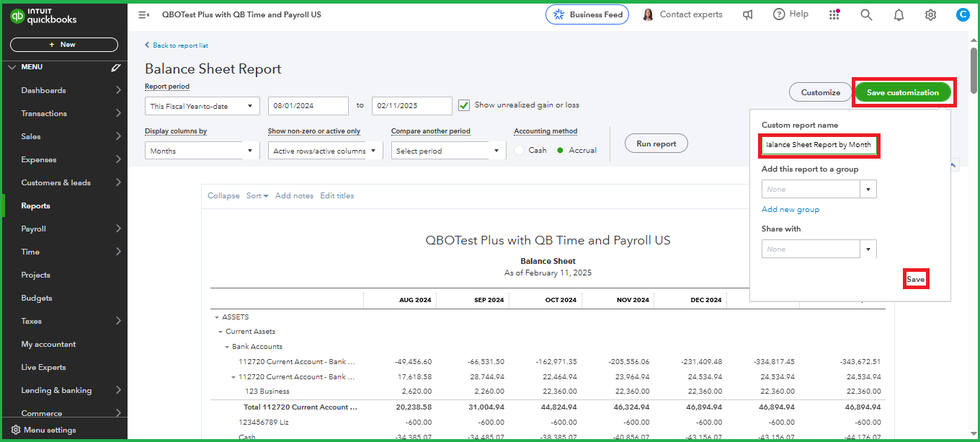Select Cash accounting method

519,150
